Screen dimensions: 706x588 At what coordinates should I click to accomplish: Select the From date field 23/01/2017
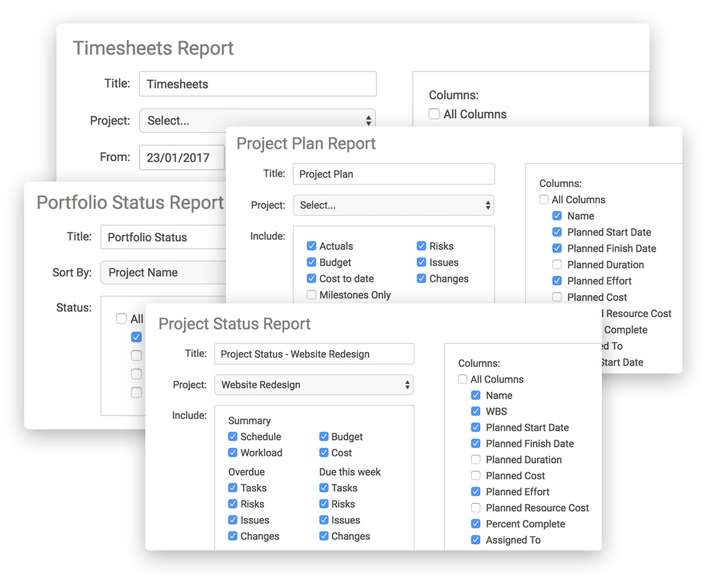pyautogui.click(x=182, y=158)
